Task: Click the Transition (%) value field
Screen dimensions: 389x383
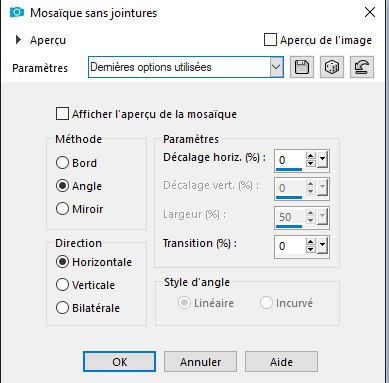Action: pyautogui.click(x=289, y=246)
